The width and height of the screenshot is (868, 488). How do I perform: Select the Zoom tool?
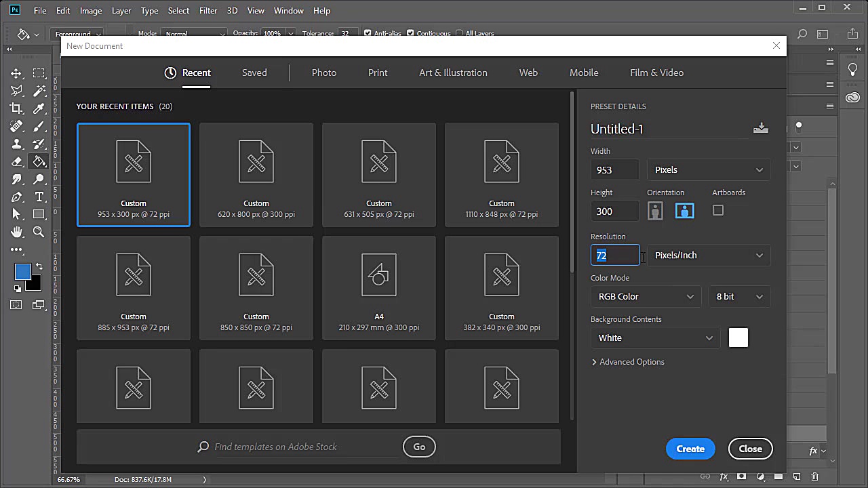[x=39, y=232]
